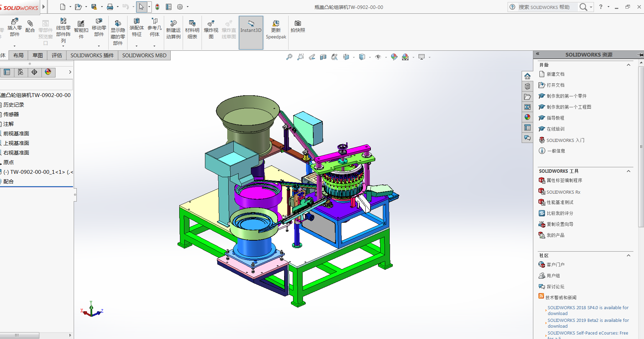Open the 装配体特征 dropdown arrow
Viewport: 644px width, 339px height.
pyautogui.click(x=136, y=46)
